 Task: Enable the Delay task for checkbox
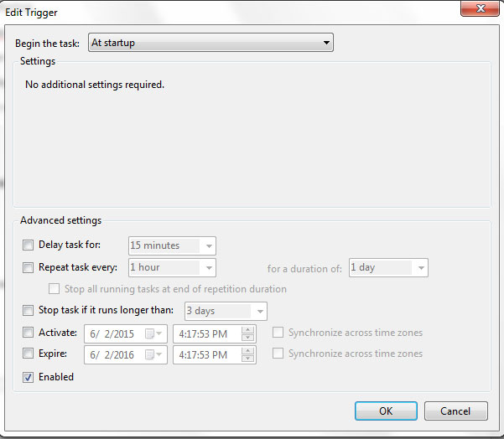[28, 245]
